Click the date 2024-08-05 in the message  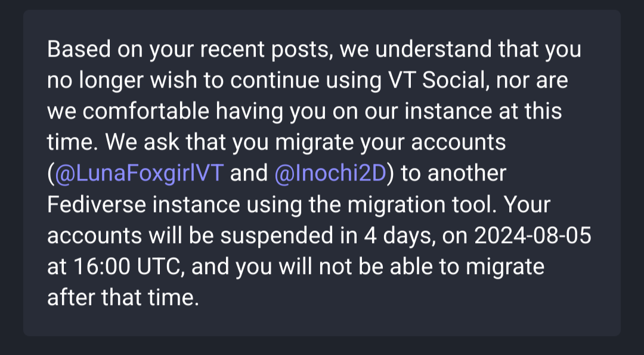pos(532,235)
